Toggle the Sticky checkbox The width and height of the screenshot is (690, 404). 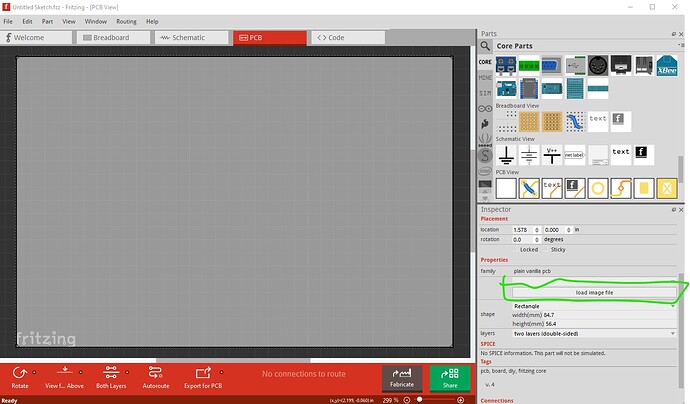pos(547,250)
